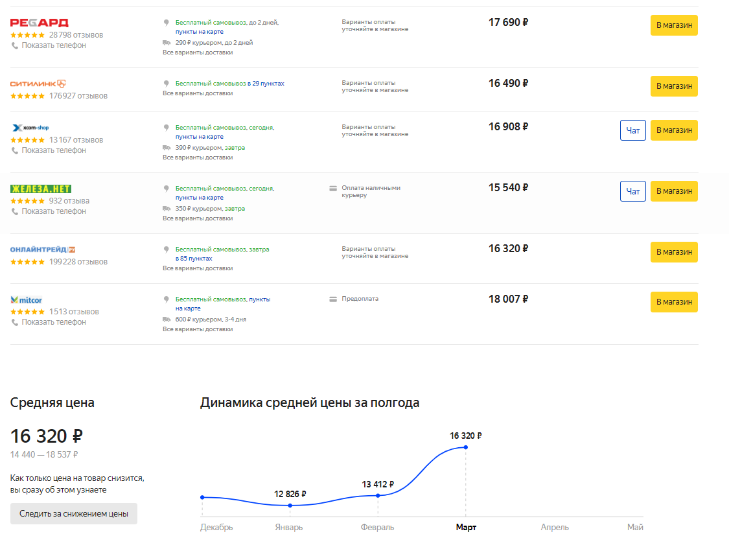This screenshot has height=560, width=729.
Task: Click star rating of Ситилинк
Action: [27, 97]
